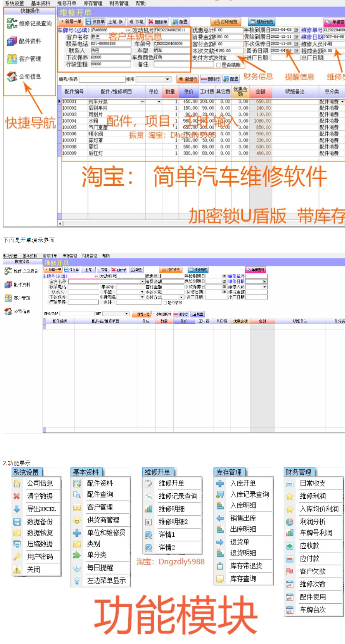Viewport: 345px width, 644px height.
Task: Click the flag icon beside 客户欠款
Action: pyautogui.click(x=290, y=571)
